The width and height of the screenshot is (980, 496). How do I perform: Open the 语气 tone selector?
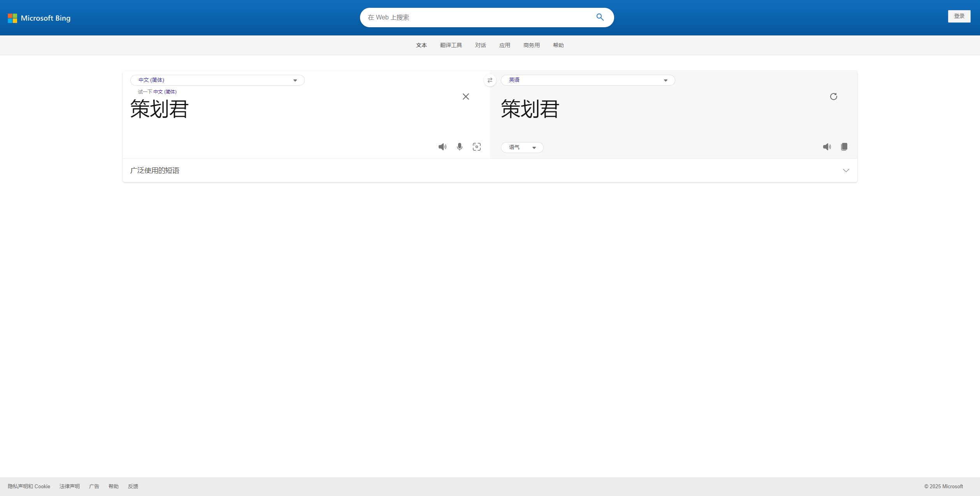pos(522,147)
